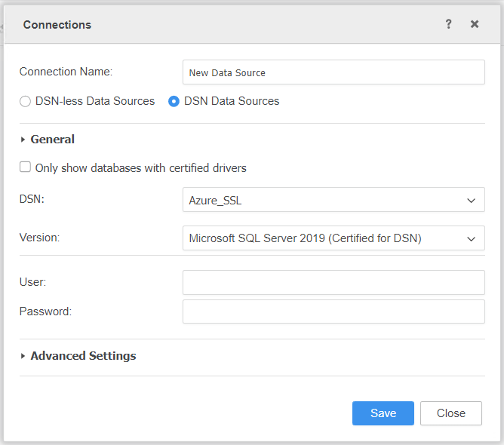Dismiss the dialog using the X icon
The height and width of the screenshot is (445, 504).
coord(475,24)
